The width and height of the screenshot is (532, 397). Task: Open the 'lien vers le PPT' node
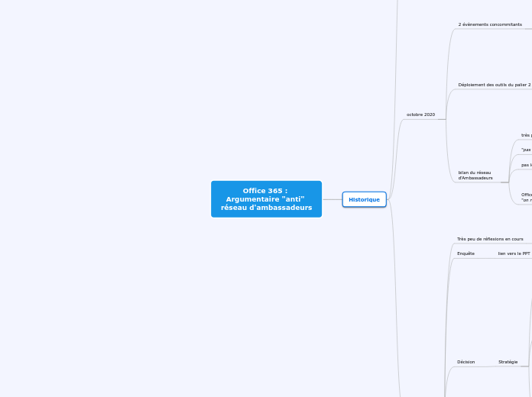[514, 253]
